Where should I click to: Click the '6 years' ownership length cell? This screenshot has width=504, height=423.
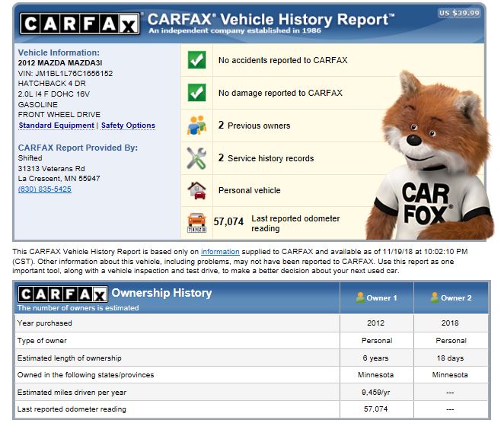coord(376,358)
